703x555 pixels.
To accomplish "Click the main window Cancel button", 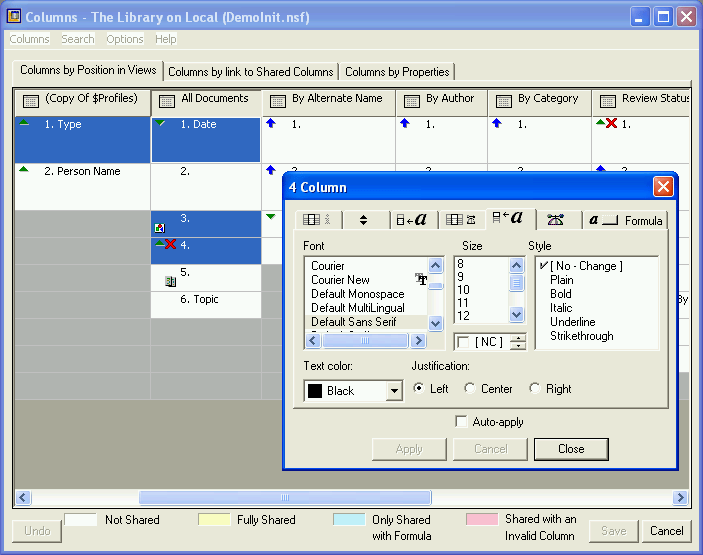I will tap(667, 531).
